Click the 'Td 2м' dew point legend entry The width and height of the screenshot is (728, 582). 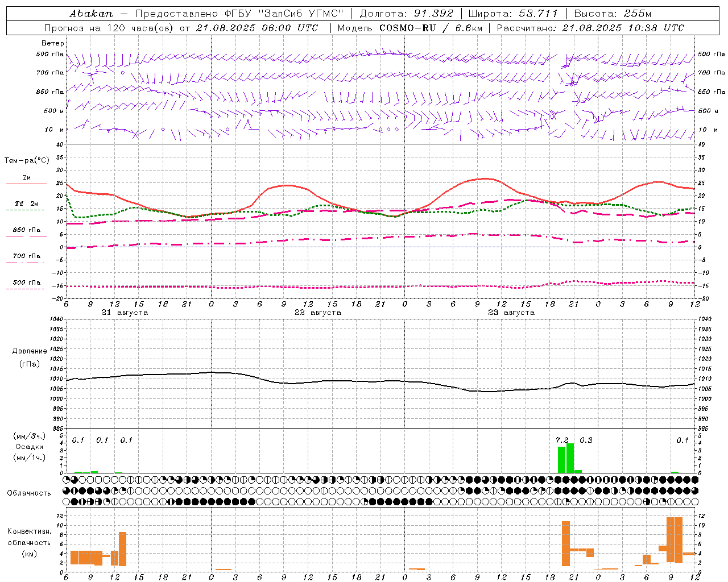tap(26, 203)
